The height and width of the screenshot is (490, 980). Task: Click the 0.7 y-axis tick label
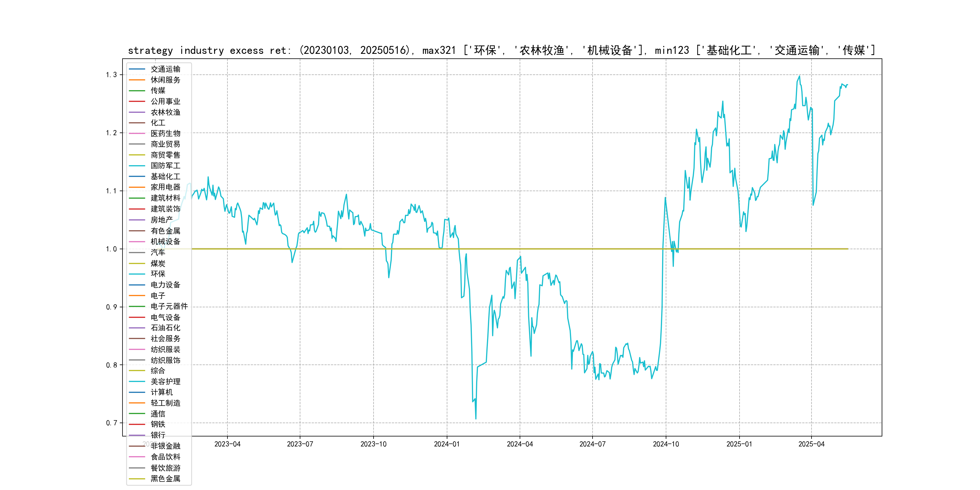click(x=112, y=423)
